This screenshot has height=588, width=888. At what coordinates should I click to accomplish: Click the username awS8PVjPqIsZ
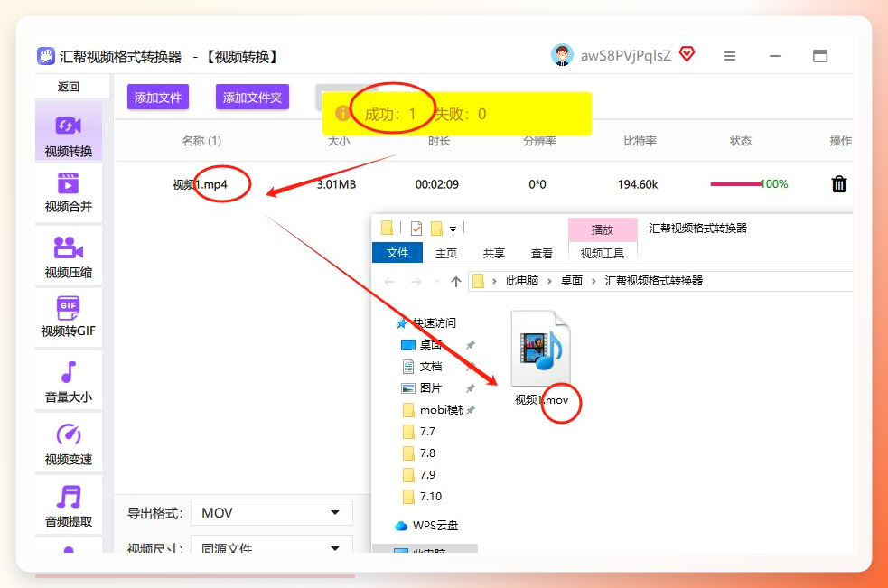(626, 55)
